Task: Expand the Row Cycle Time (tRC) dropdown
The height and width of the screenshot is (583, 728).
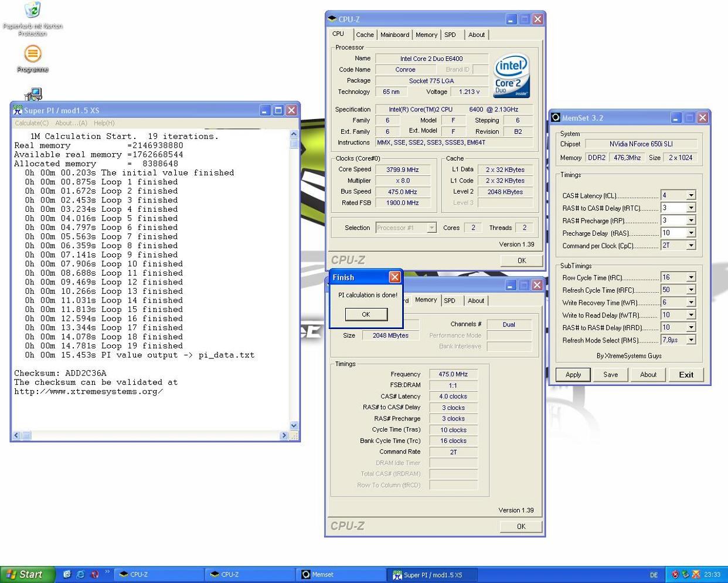Action: (x=691, y=277)
